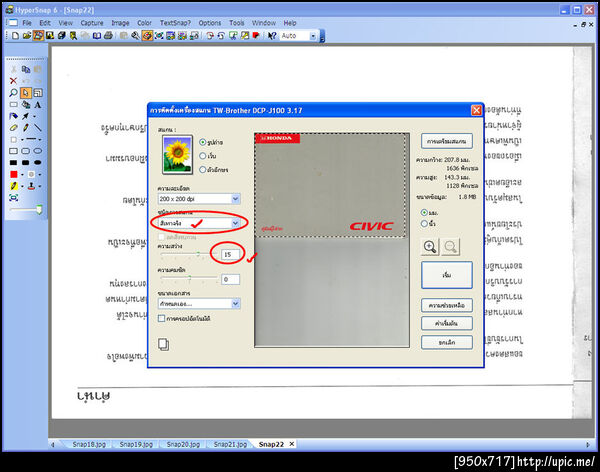Select the paint bucket fill tool
The height and width of the screenshot is (472, 600).
(26, 105)
